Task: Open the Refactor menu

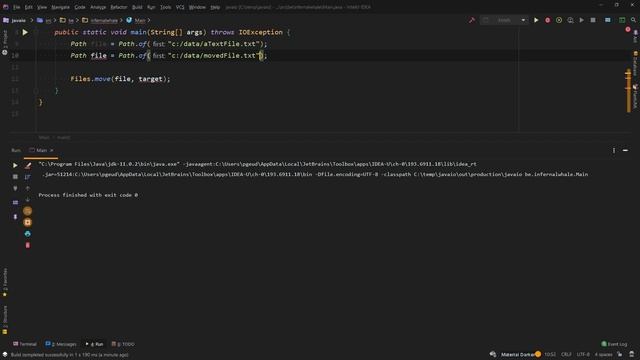Action: pos(119,7)
